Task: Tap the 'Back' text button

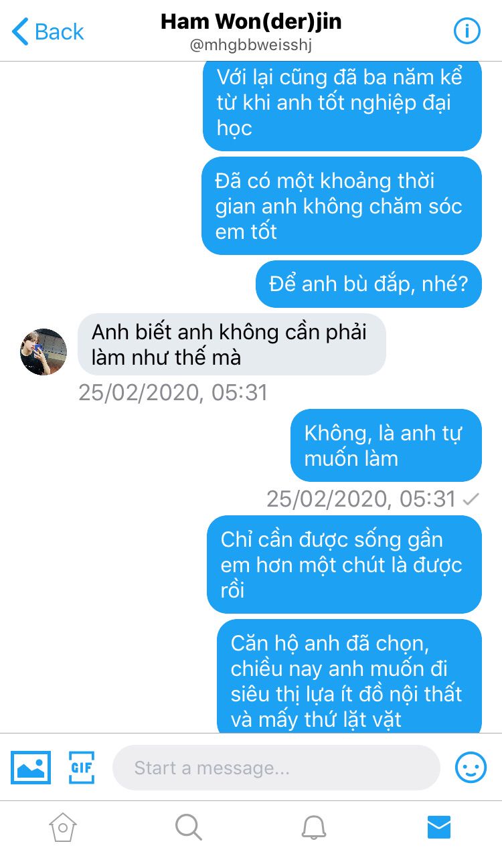Action: coord(59,31)
